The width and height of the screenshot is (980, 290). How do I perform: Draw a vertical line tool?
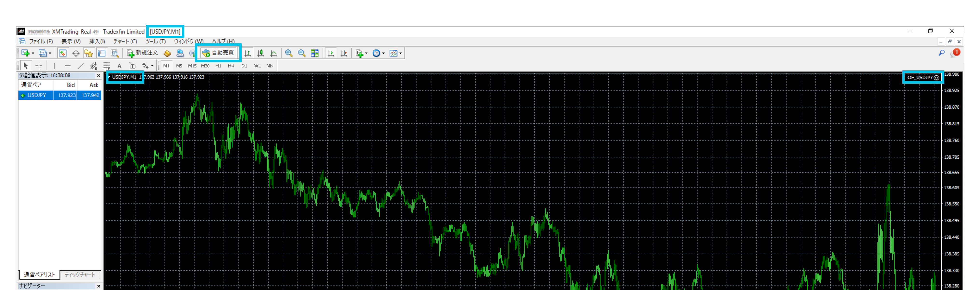54,66
